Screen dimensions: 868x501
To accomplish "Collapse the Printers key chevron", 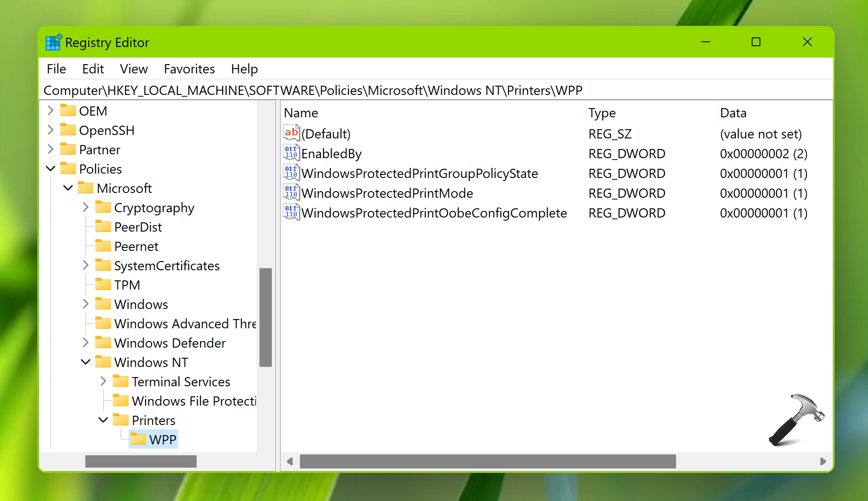I will (x=103, y=420).
